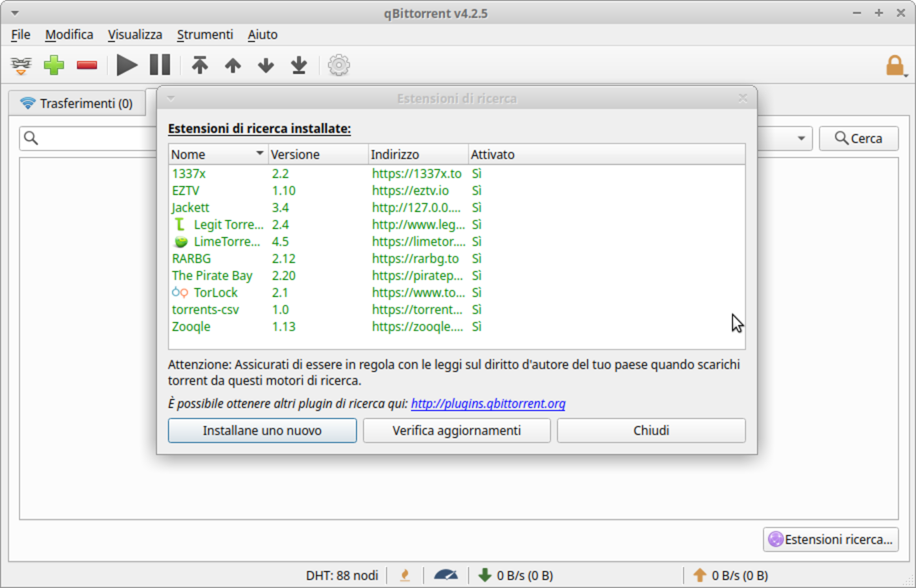The image size is (916, 588).
Task: Click Verifica aggiornamenti button
Action: pos(456,430)
